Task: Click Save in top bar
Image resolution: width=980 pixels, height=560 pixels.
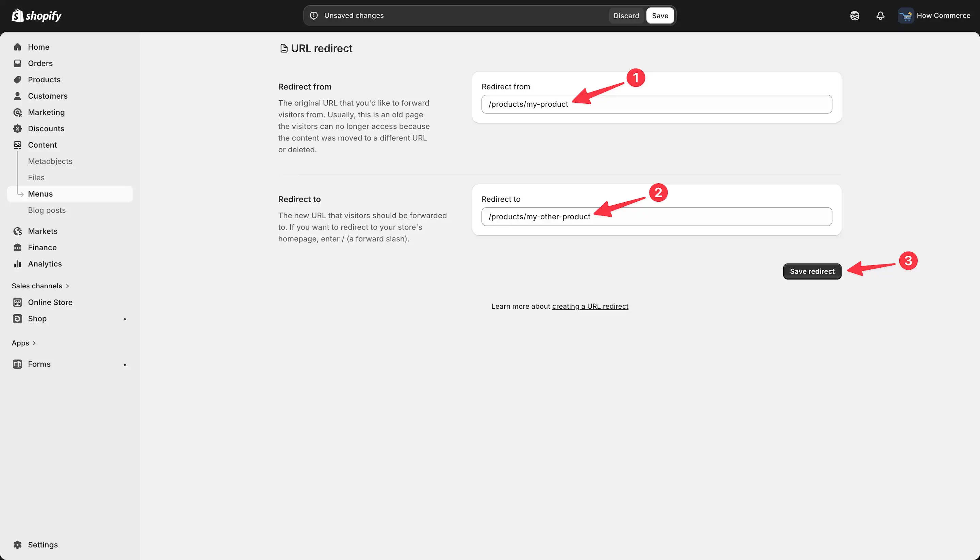Action: [x=660, y=16]
